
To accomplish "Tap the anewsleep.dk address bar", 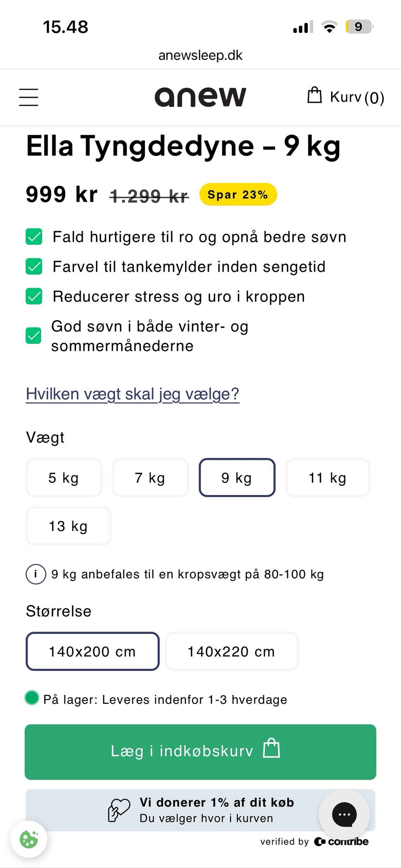I will point(200,55).
